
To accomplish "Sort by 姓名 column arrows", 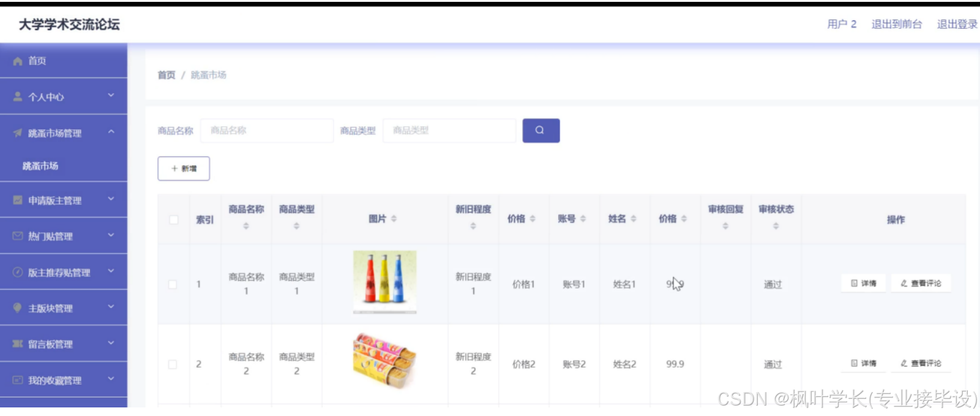I will (634, 219).
